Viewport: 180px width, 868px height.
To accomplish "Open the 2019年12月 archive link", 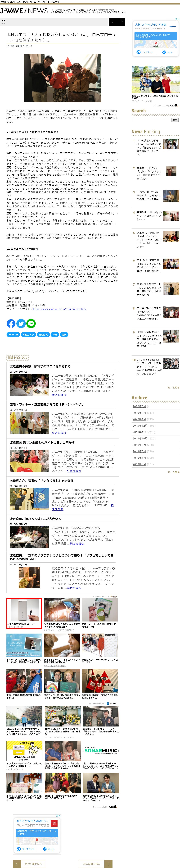I will 139,426.
